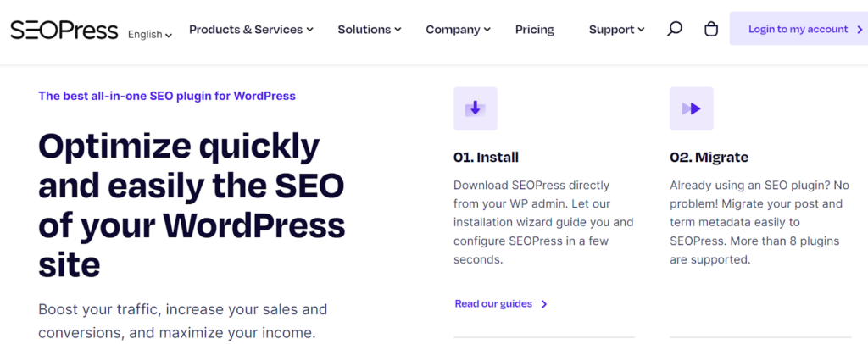The width and height of the screenshot is (868, 344).
Task: Click the Optimize quickly main headline
Action: click(192, 206)
